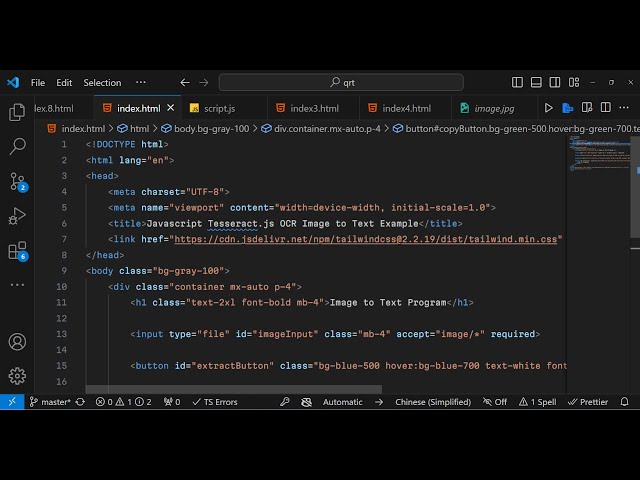Open the Source Control view

17,181
